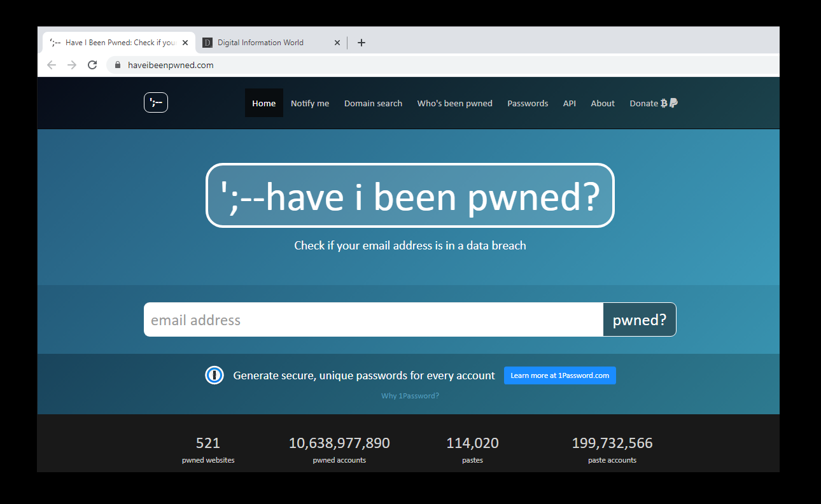Focus the email address input field
Viewport: 821px width, 504px height.
click(374, 319)
